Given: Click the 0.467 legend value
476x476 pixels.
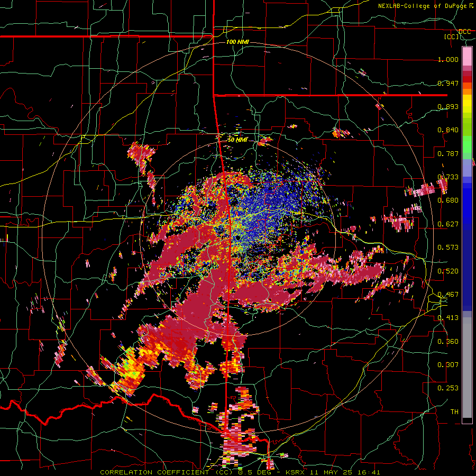Looking at the screenshot, I should click(x=448, y=295).
